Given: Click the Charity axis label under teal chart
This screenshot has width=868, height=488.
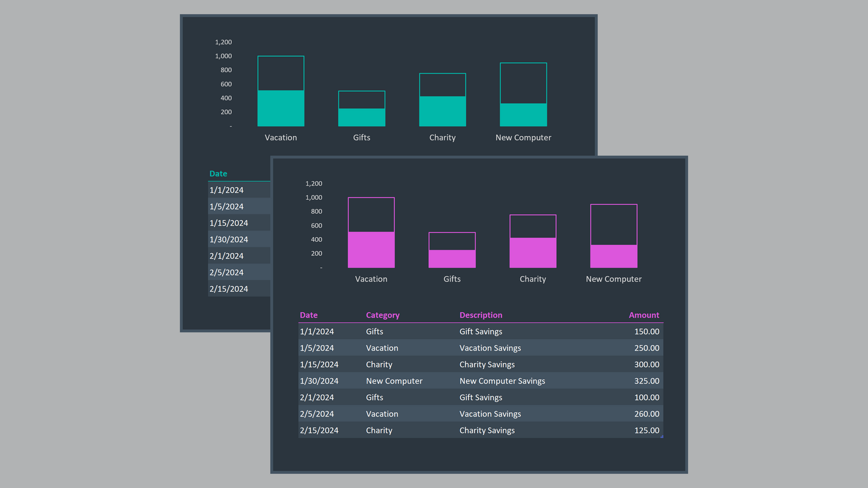Looking at the screenshot, I should pyautogui.click(x=442, y=137).
